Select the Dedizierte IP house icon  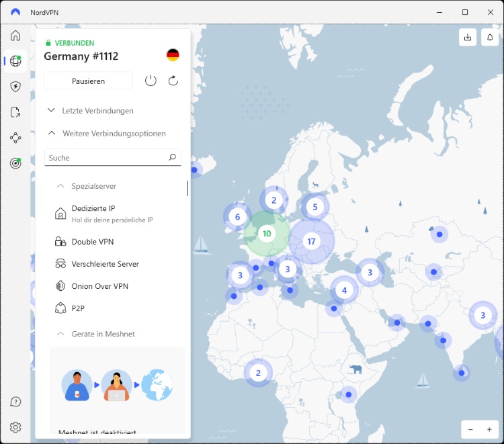pyautogui.click(x=60, y=214)
